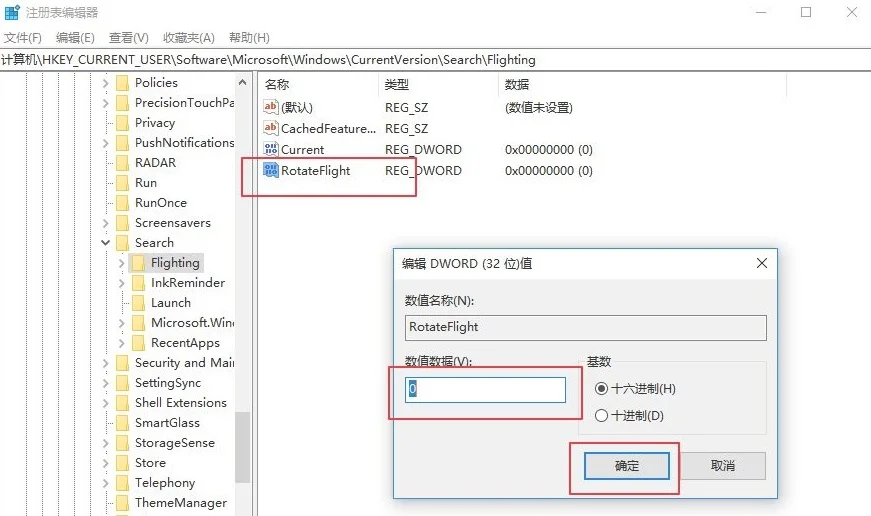Close the 编辑 DWORD dialog
Screen dimensions: 871x516
pos(762,263)
